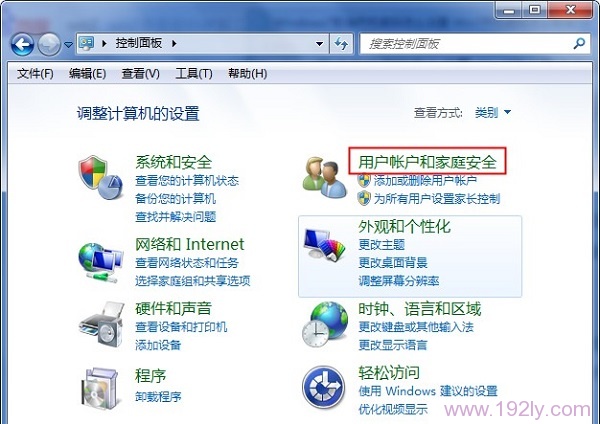Click the 搜索控制面板 search field

(475, 44)
